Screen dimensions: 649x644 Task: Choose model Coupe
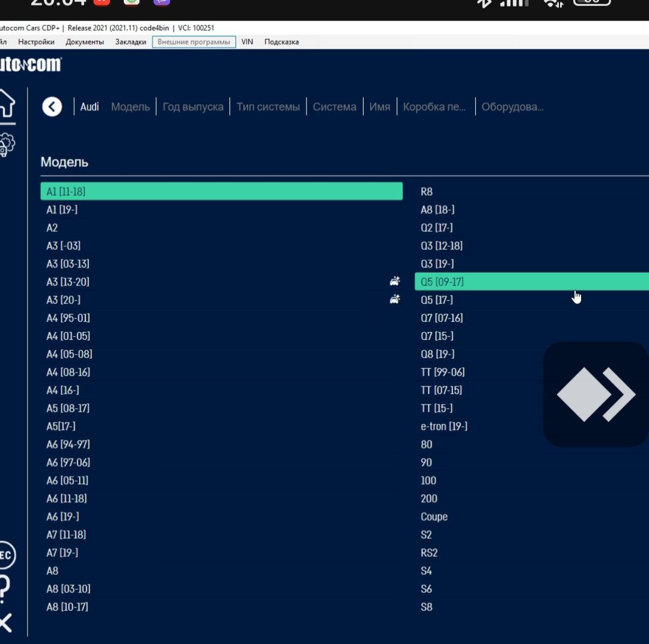pos(532,517)
